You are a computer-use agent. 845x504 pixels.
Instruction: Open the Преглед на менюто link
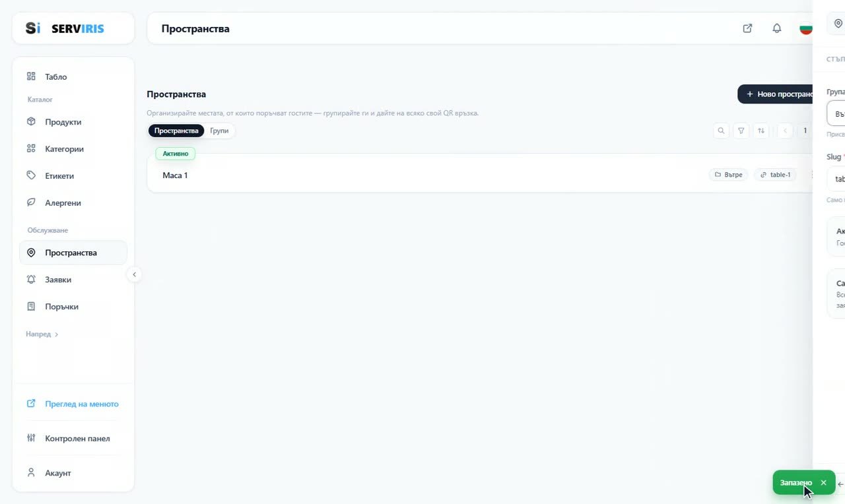click(73, 404)
